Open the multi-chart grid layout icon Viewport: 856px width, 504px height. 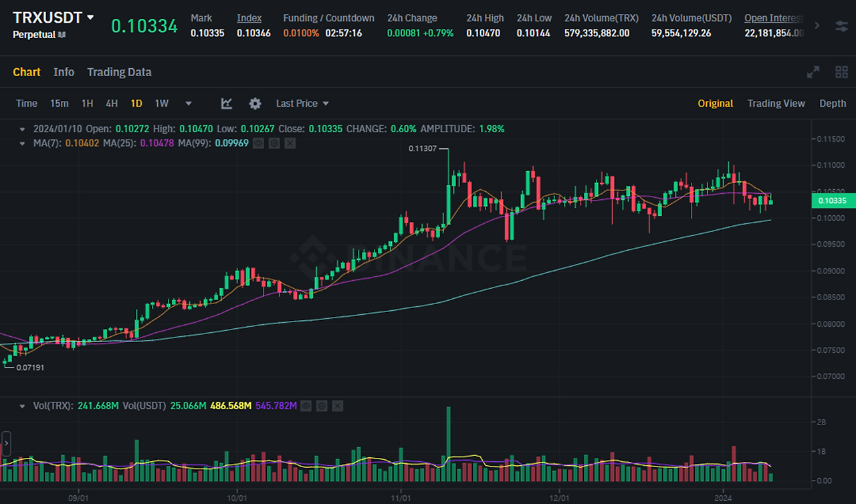coord(841,72)
